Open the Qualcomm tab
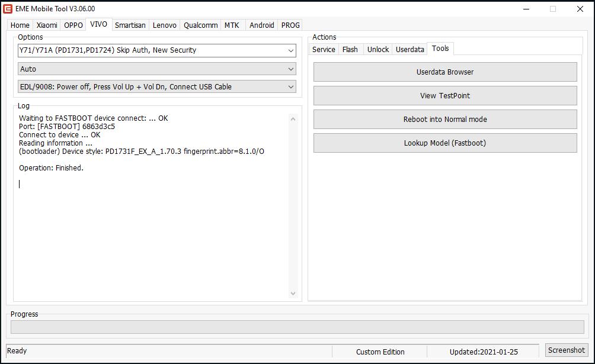 201,25
